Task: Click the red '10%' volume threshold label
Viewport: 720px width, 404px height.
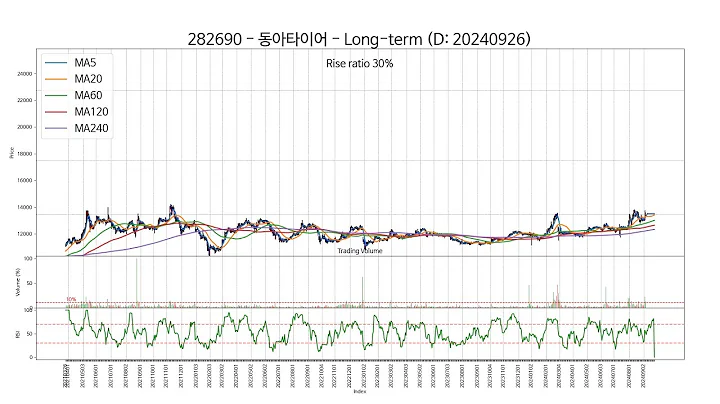Action: 71,299
